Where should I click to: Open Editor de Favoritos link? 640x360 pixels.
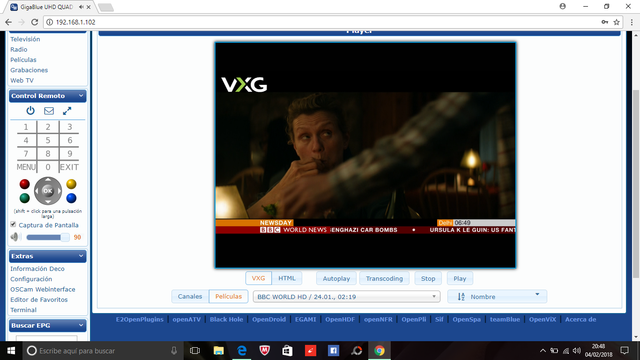coord(39,300)
